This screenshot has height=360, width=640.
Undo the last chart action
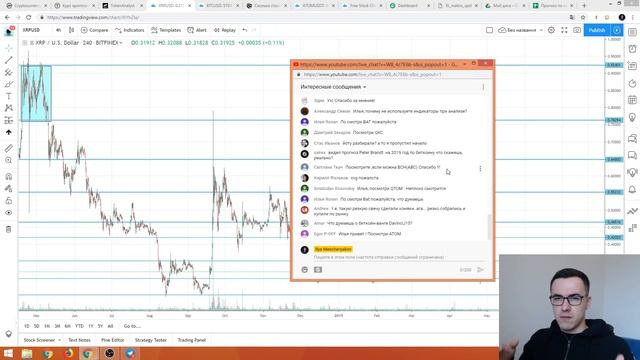coord(245,30)
